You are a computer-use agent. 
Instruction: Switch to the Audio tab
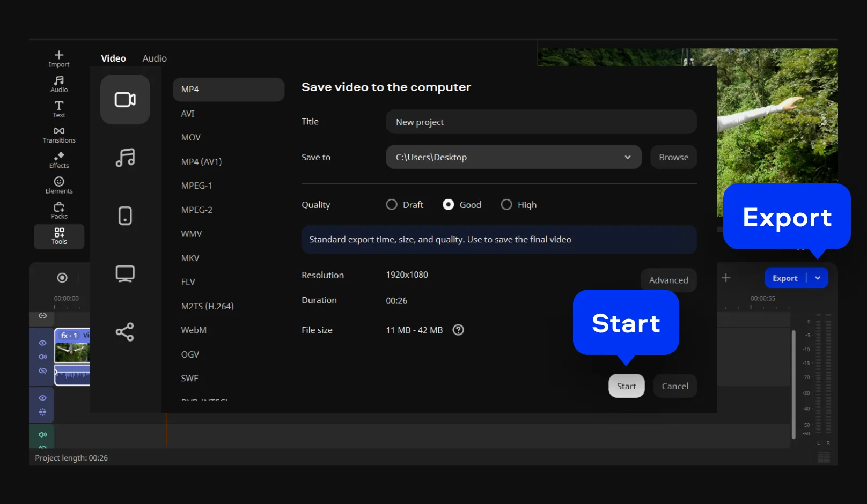point(155,58)
